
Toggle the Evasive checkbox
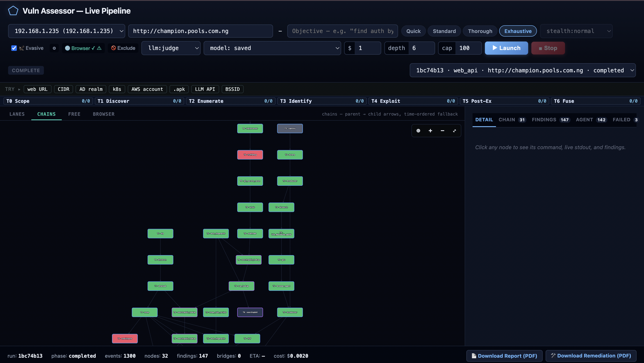14,48
